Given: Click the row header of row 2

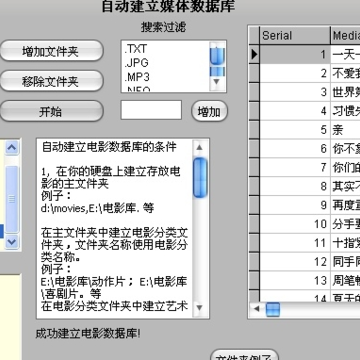Looking at the screenshot, I should click(254, 73).
